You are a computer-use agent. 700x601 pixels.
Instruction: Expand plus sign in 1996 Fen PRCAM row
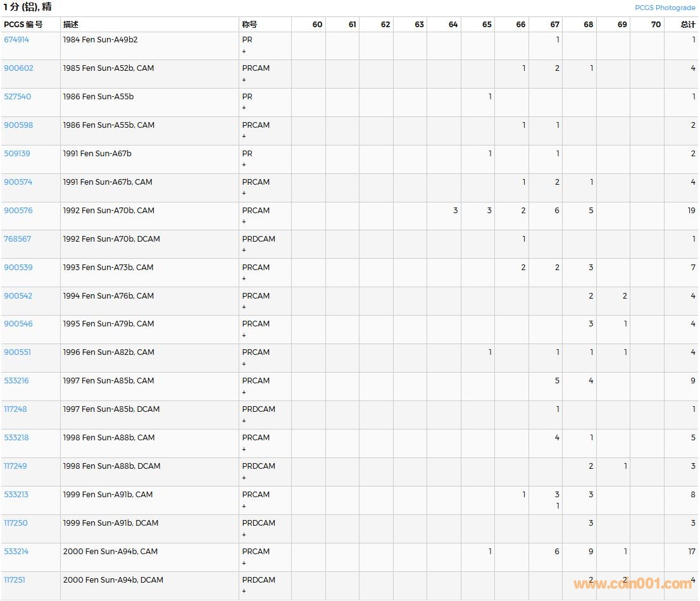(x=244, y=364)
